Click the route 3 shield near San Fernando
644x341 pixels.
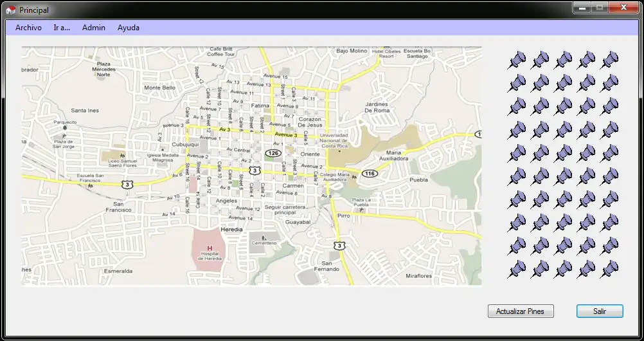pos(339,246)
